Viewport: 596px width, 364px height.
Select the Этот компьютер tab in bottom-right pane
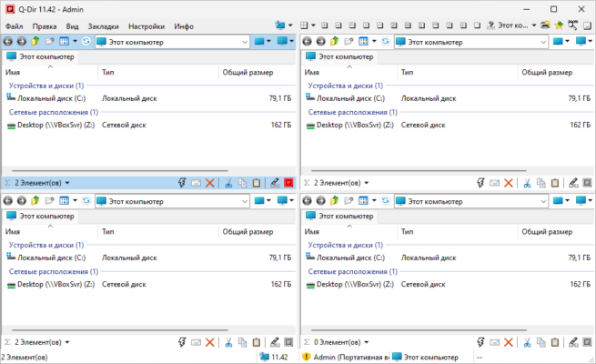339,216
